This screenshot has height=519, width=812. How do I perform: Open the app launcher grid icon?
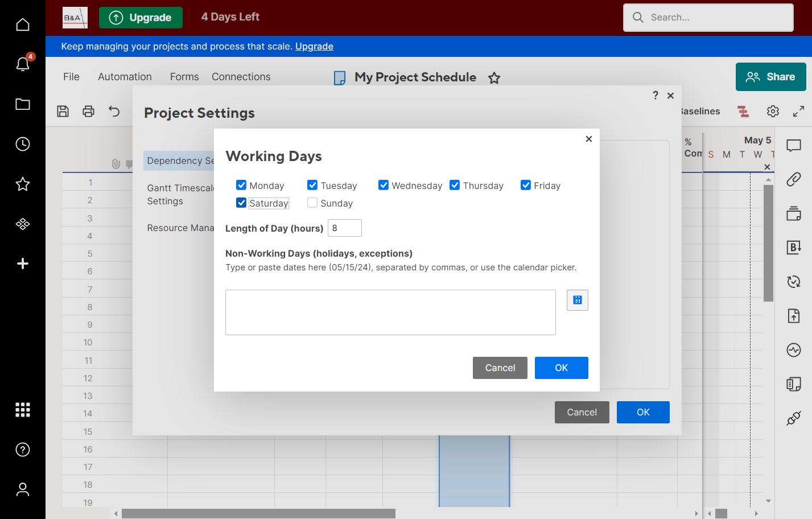point(23,410)
